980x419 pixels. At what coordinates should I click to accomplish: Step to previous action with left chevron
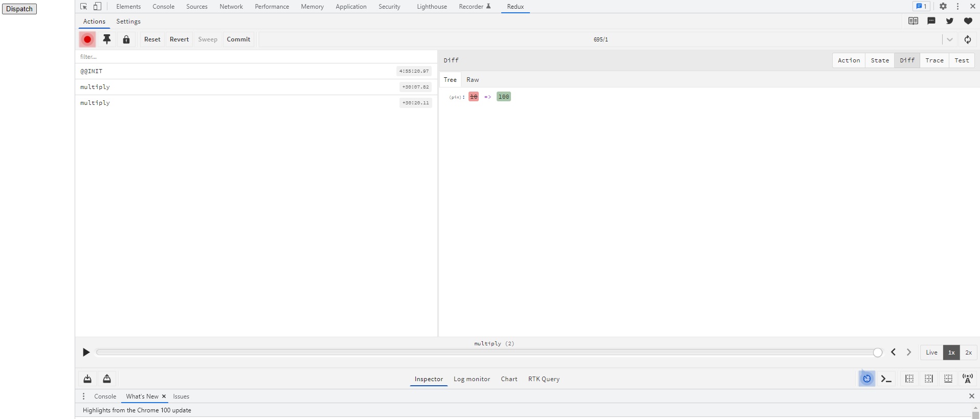click(894, 352)
